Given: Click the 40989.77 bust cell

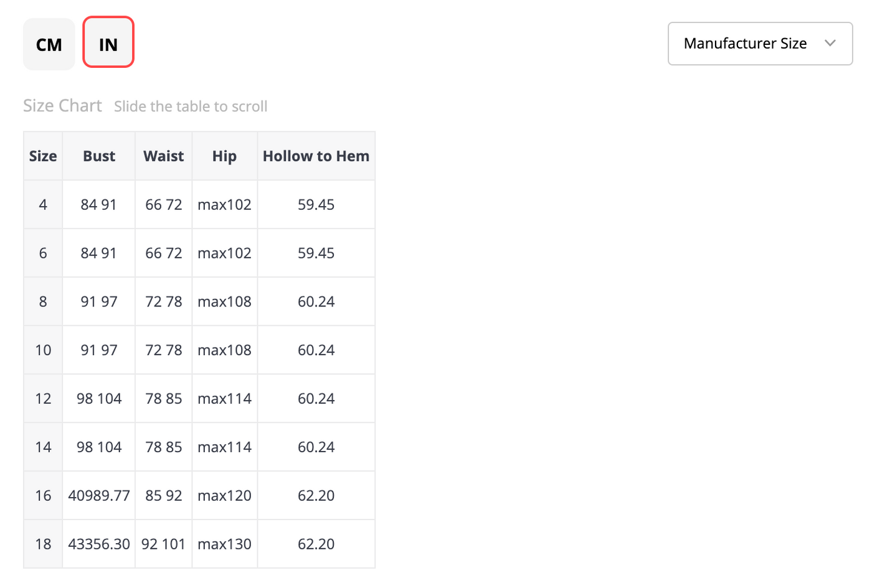Looking at the screenshot, I should [99, 496].
